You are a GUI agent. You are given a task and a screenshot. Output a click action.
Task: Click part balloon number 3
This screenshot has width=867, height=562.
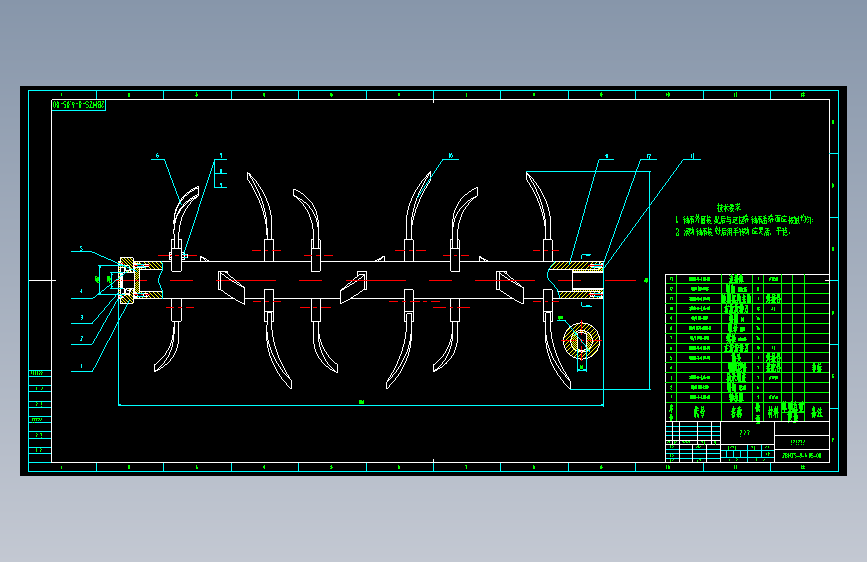(81, 318)
